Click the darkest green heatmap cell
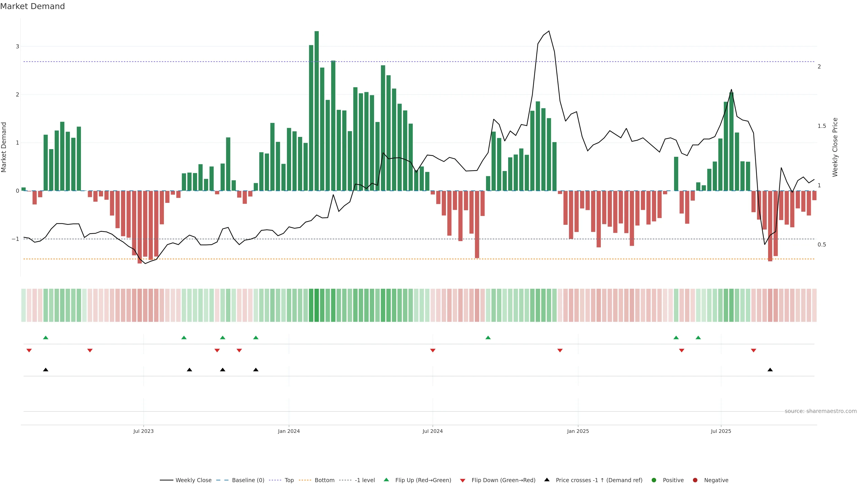The height and width of the screenshot is (488, 868). coord(316,305)
